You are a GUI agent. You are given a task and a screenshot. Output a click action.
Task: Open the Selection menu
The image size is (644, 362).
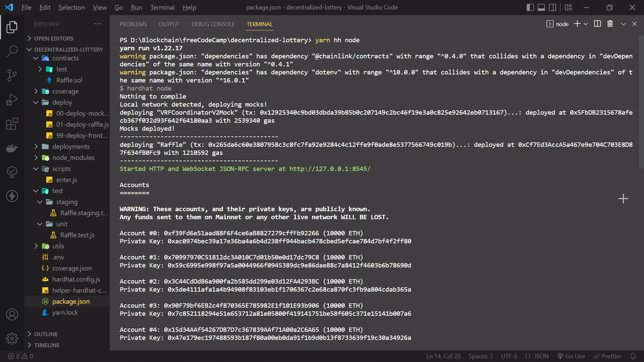coord(71,7)
